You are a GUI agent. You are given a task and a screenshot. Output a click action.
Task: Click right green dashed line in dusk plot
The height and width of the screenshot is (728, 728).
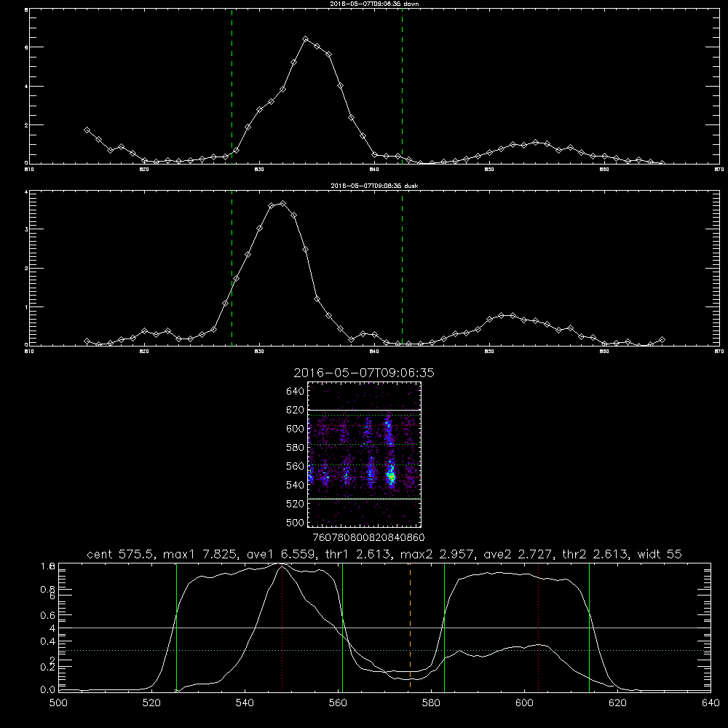[x=402, y=268]
